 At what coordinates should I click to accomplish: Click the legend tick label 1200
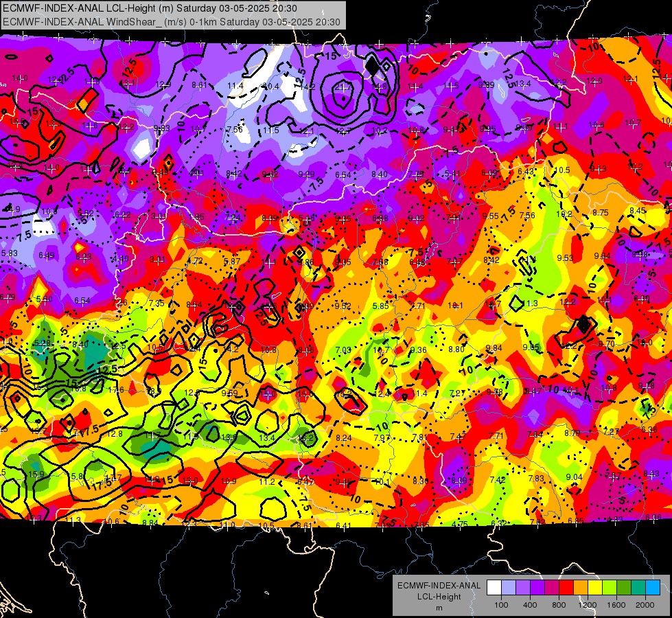click(588, 605)
